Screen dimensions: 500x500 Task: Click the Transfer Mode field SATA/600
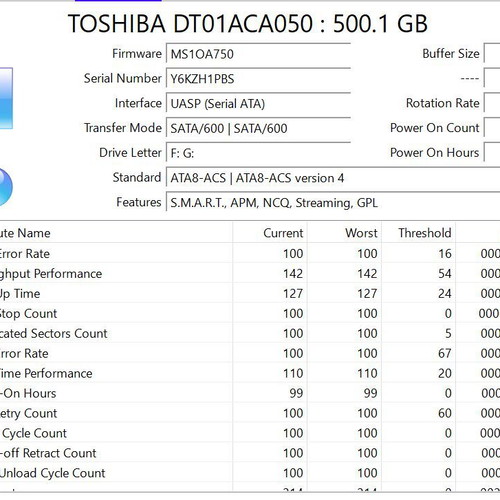258,128
